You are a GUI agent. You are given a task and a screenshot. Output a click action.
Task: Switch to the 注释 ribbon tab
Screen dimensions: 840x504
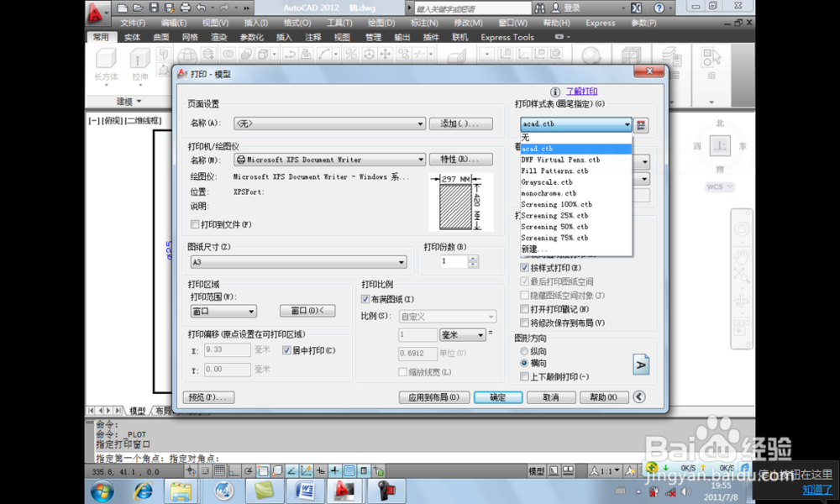point(312,37)
